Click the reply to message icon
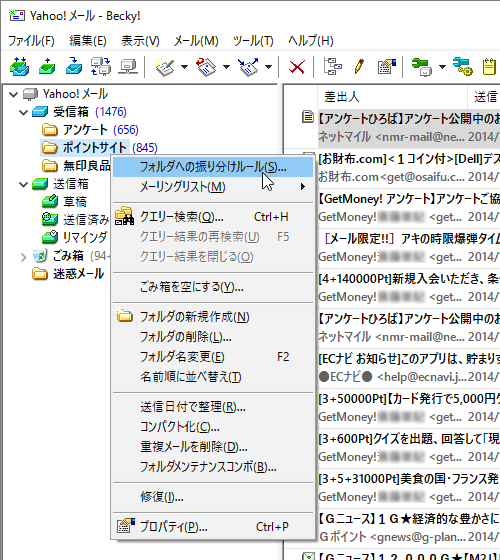Viewport: 500px width, 560px height. pyautogui.click(x=206, y=66)
